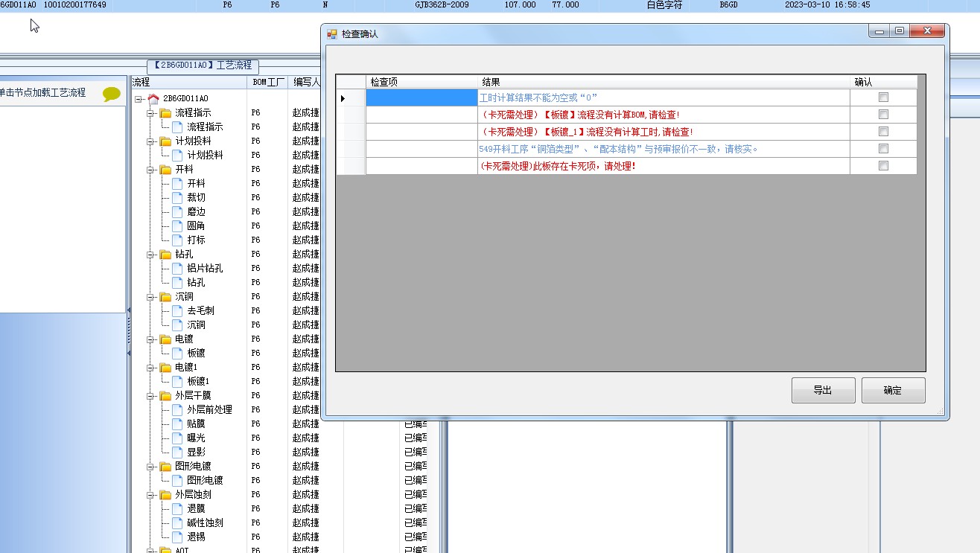Select the 贴膜 tree node label
This screenshot has height=553, width=980.
pos(196,423)
